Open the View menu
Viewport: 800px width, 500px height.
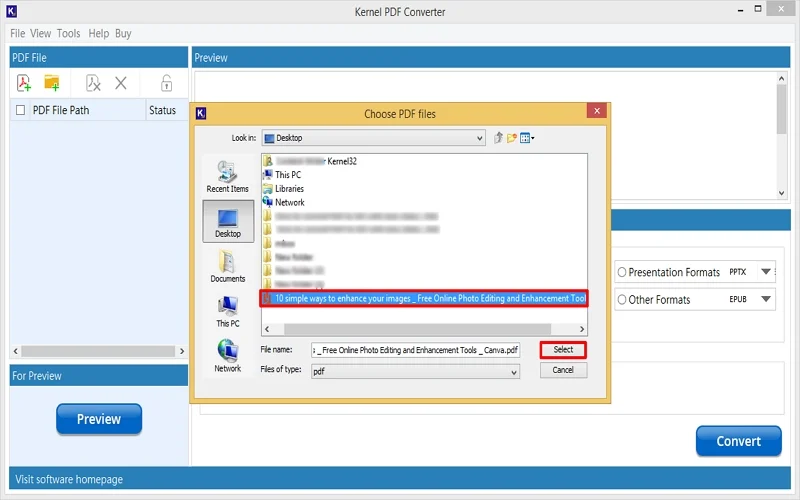click(40, 34)
